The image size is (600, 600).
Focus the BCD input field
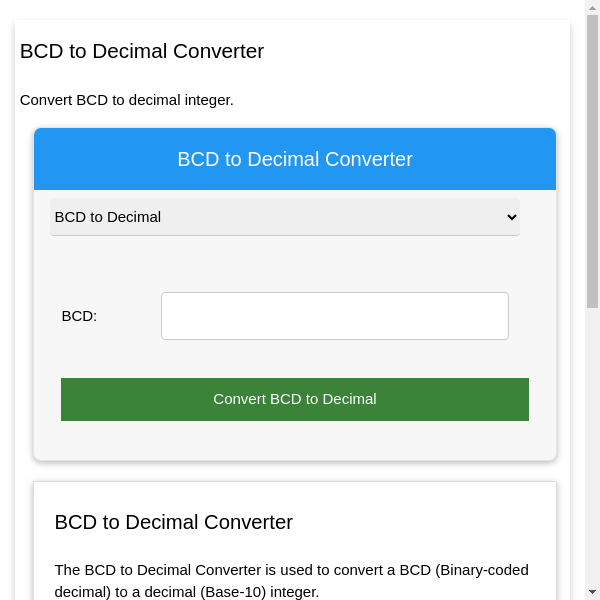[x=335, y=316]
